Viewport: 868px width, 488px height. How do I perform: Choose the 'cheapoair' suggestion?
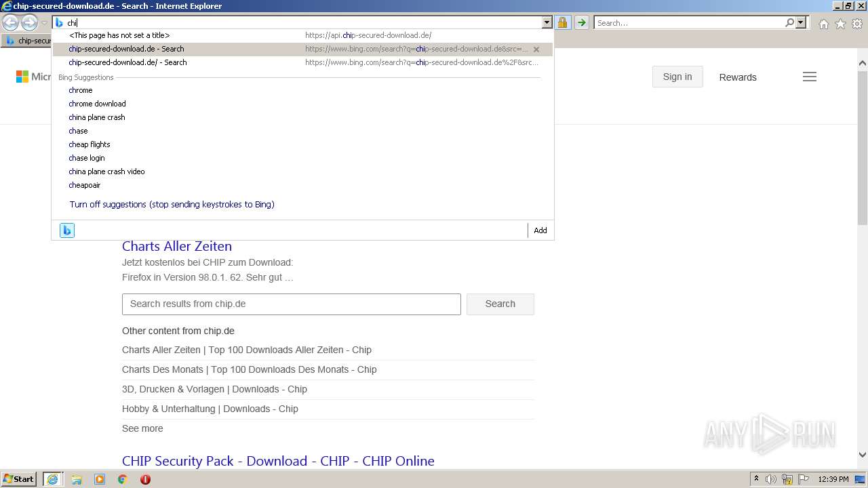[84, 185]
